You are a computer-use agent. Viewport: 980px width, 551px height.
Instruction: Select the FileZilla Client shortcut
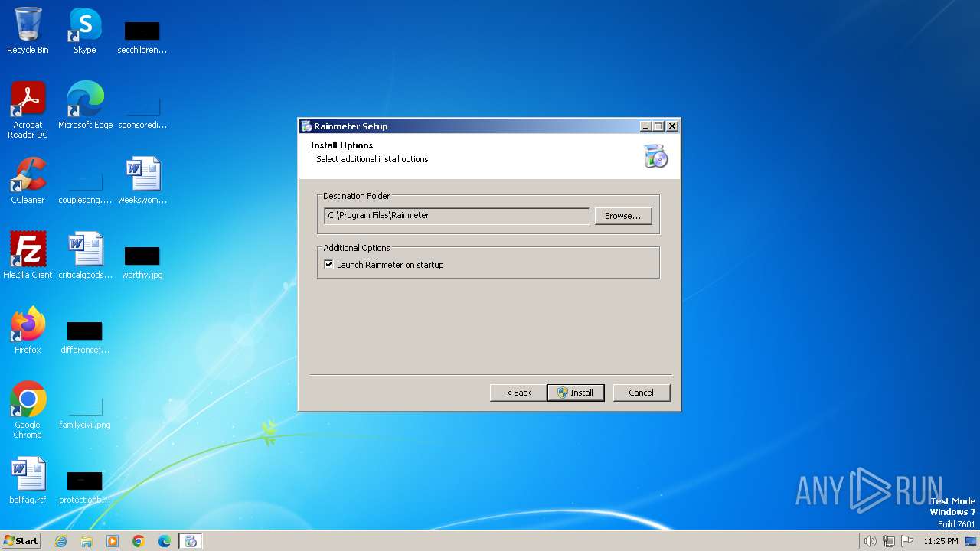(28, 256)
